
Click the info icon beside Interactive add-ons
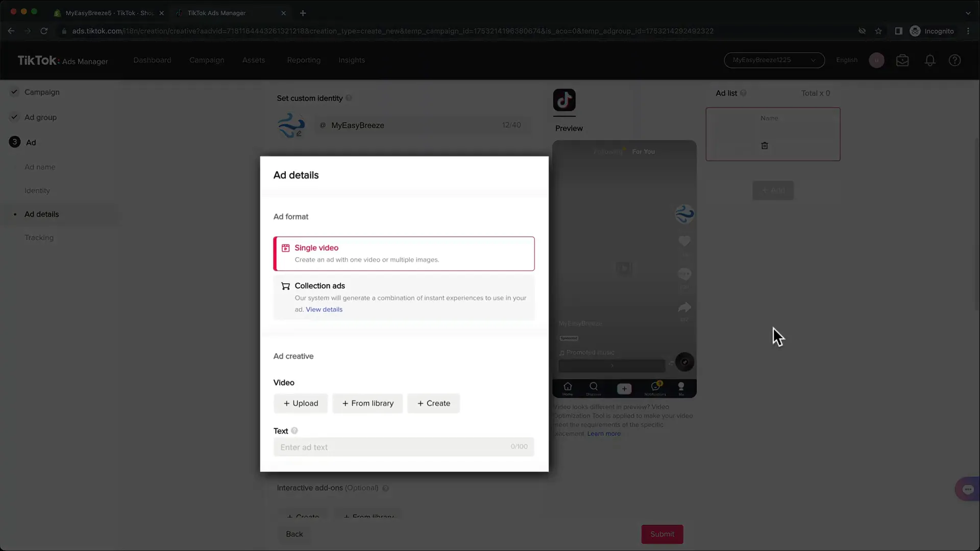385,488
